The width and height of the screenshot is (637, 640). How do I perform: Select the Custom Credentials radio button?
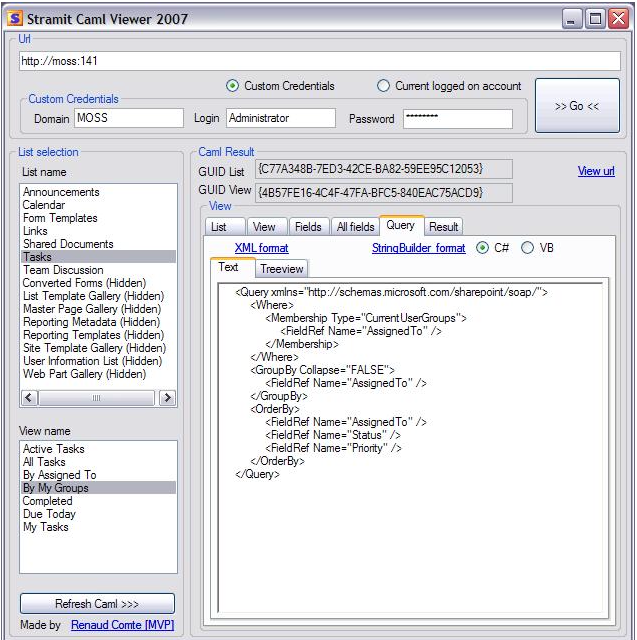(232, 86)
